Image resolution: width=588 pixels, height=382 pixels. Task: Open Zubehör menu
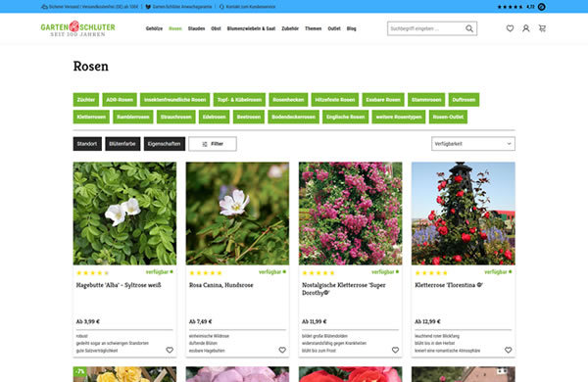tap(290, 28)
